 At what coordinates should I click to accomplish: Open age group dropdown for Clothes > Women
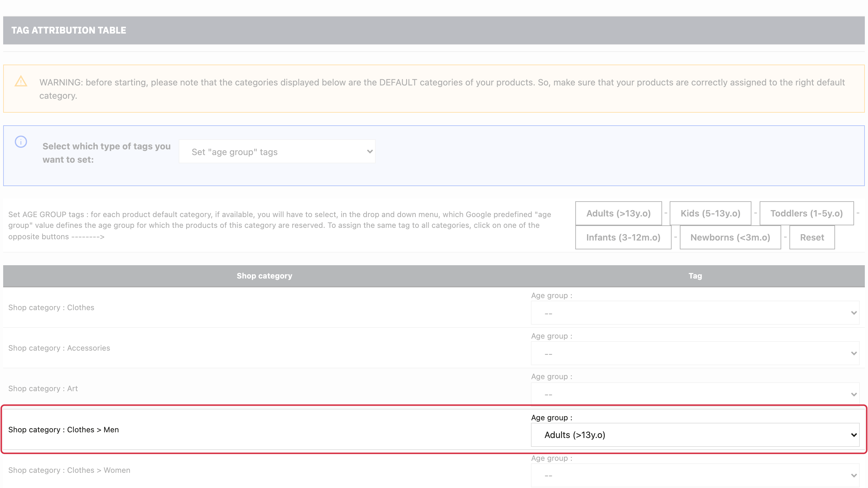click(x=695, y=476)
